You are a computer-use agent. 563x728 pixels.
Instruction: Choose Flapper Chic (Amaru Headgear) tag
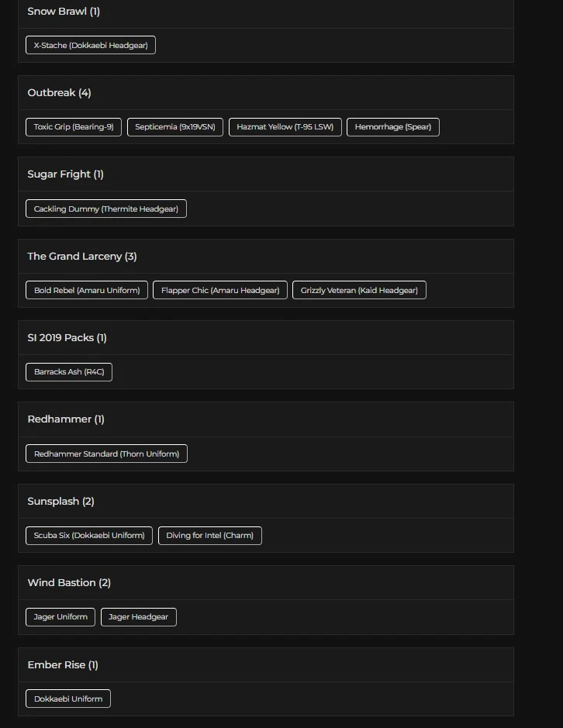pyautogui.click(x=220, y=291)
